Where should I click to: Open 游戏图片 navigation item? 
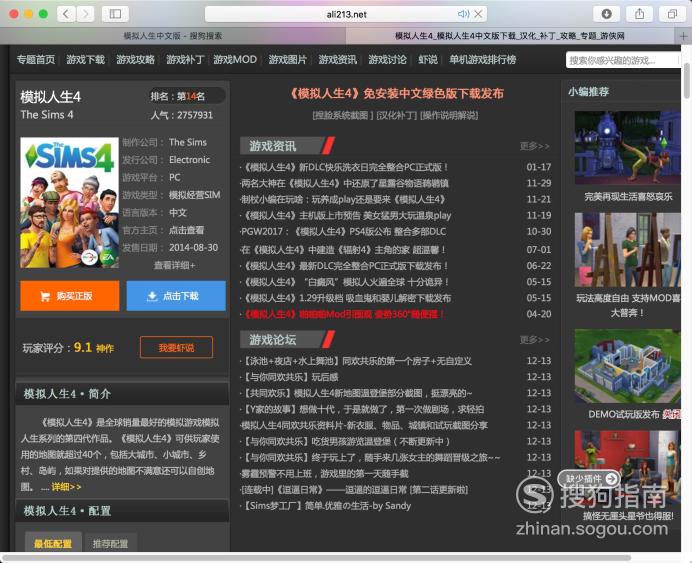(288, 60)
